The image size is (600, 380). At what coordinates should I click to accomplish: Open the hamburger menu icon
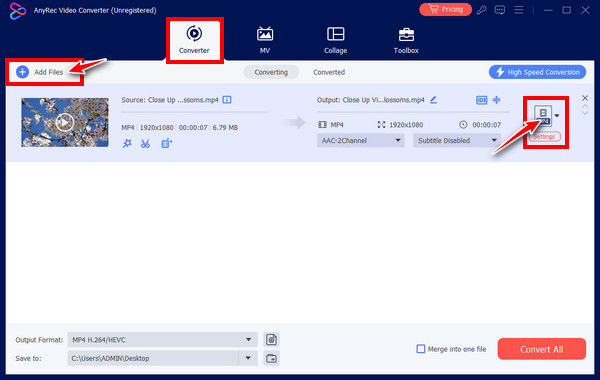[x=518, y=10]
